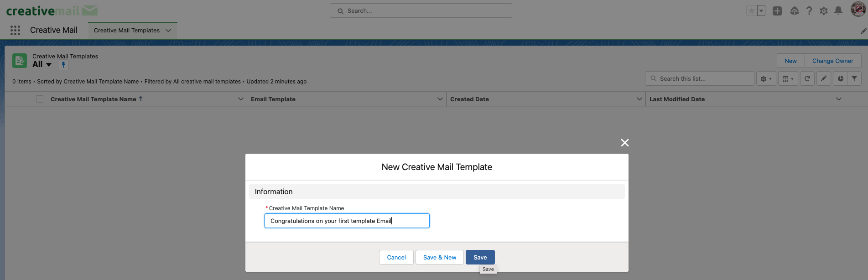Show the charts panel icon
The image size is (868, 280).
click(840, 78)
